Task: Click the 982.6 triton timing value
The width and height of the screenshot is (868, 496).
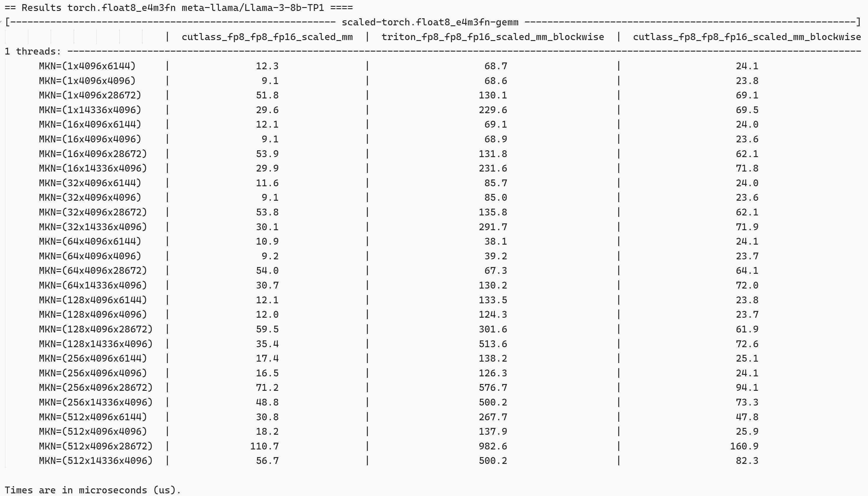Action: 493,446
